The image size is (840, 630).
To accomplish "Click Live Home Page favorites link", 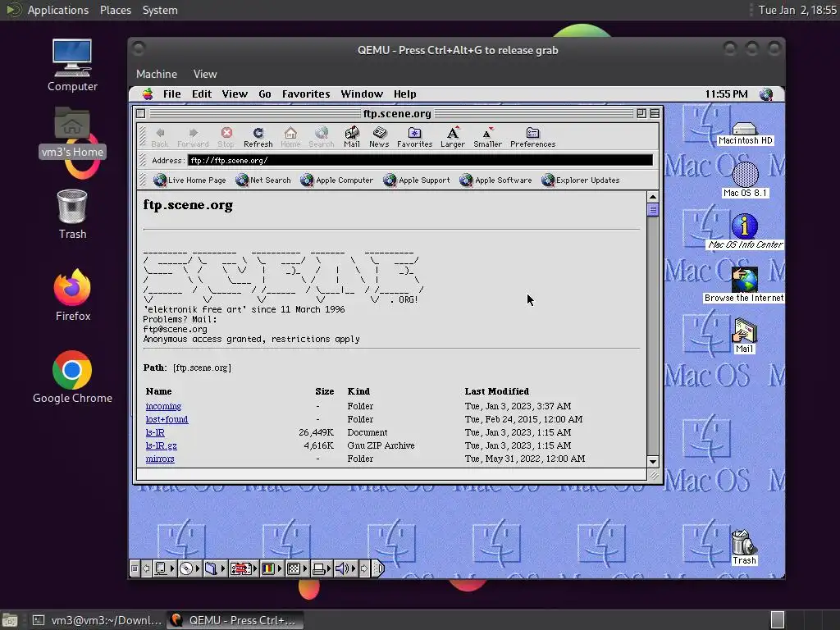I will click(189, 180).
